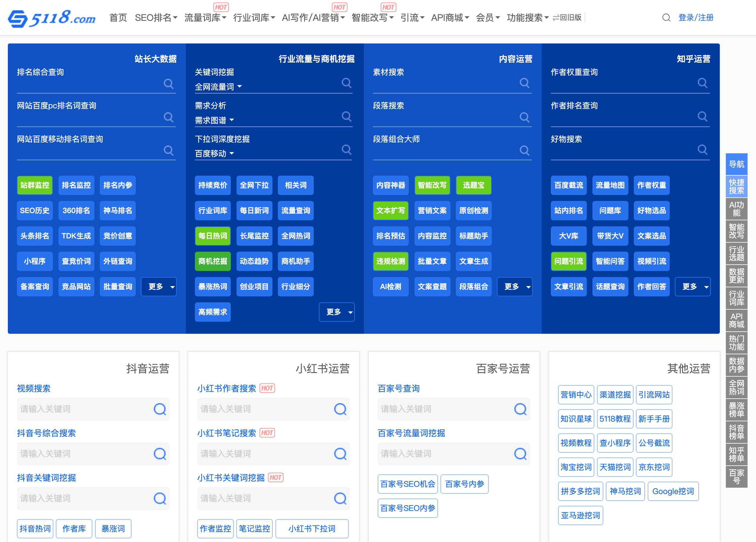Viewport: 756px width, 542px height.
Task: Switch back via 回旧版 swap icon
Action: pyautogui.click(x=556, y=18)
